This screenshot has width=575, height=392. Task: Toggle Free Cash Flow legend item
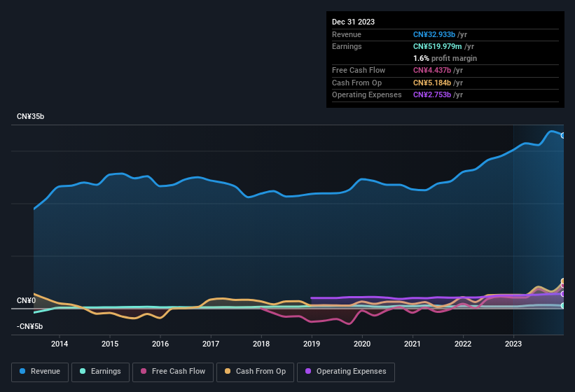click(173, 371)
